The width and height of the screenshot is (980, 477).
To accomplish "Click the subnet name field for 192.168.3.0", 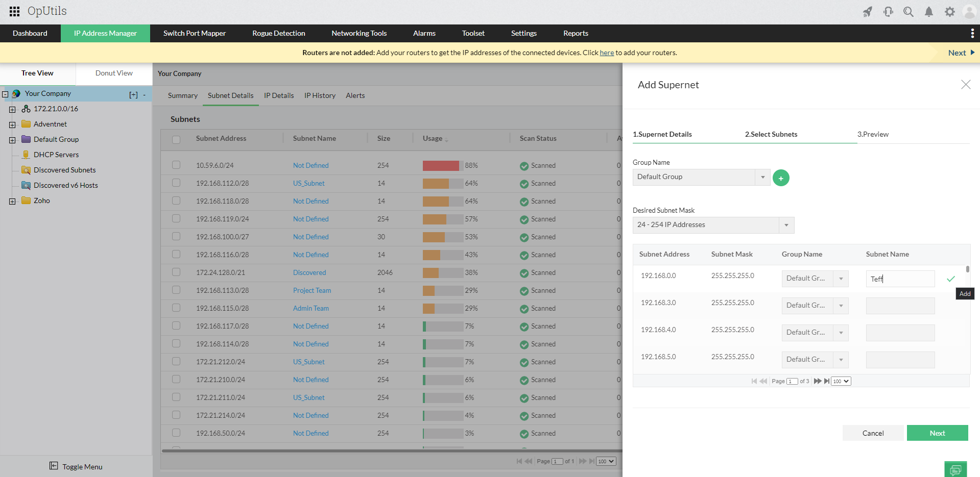I will click(900, 306).
